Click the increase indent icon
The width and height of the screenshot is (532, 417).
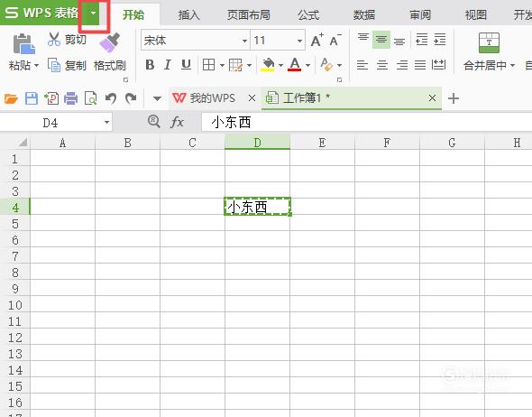440,40
